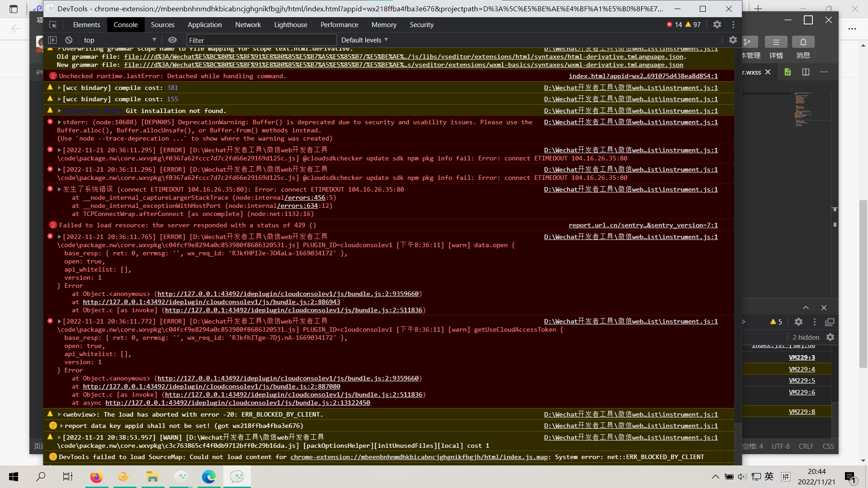Open the Default levels dropdown
The width and height of the screenshot is (868, 488).
tap(364, 40)
